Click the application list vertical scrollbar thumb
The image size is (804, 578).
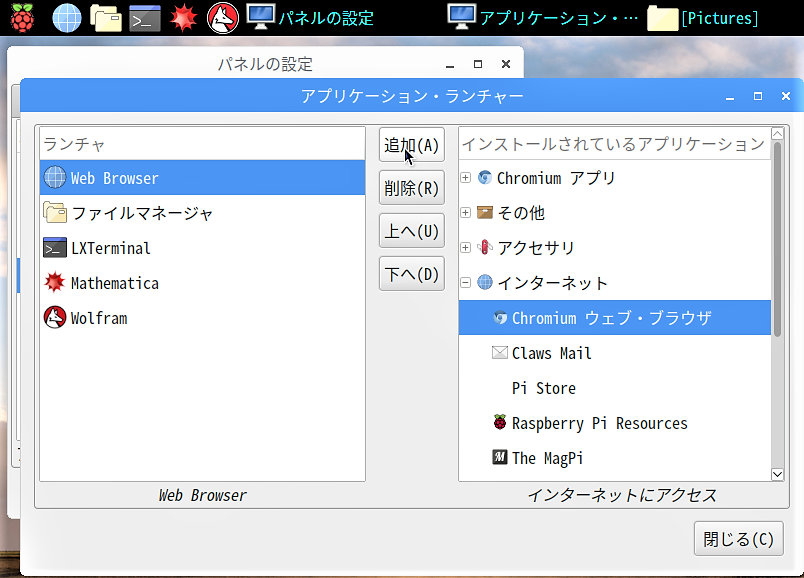[777, 240]
